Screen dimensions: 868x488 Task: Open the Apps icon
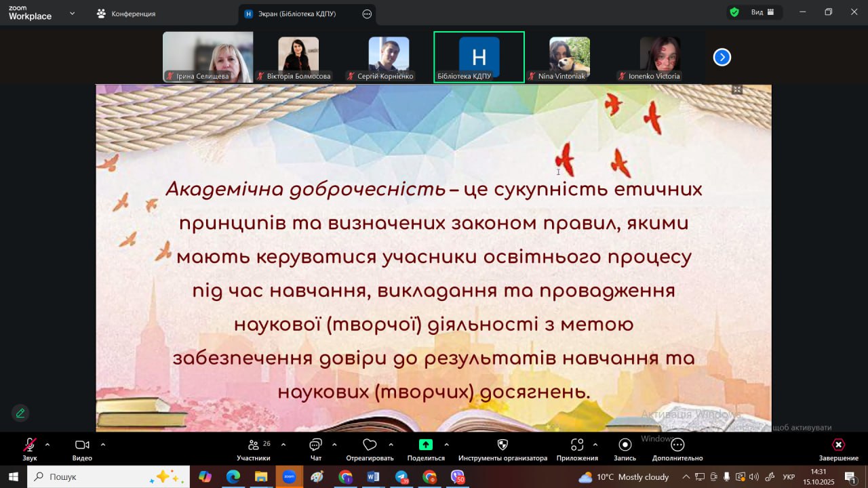577,445
